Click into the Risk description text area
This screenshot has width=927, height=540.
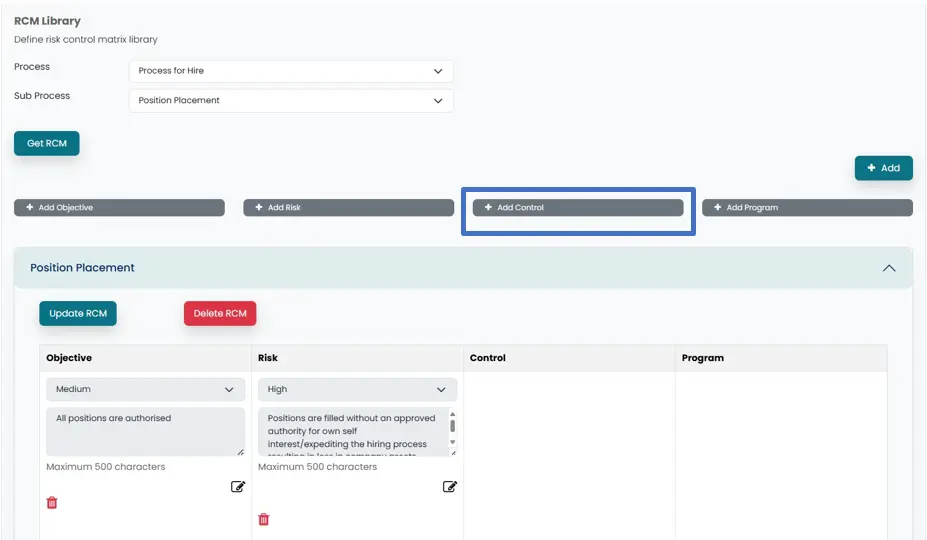coord(350,431)
